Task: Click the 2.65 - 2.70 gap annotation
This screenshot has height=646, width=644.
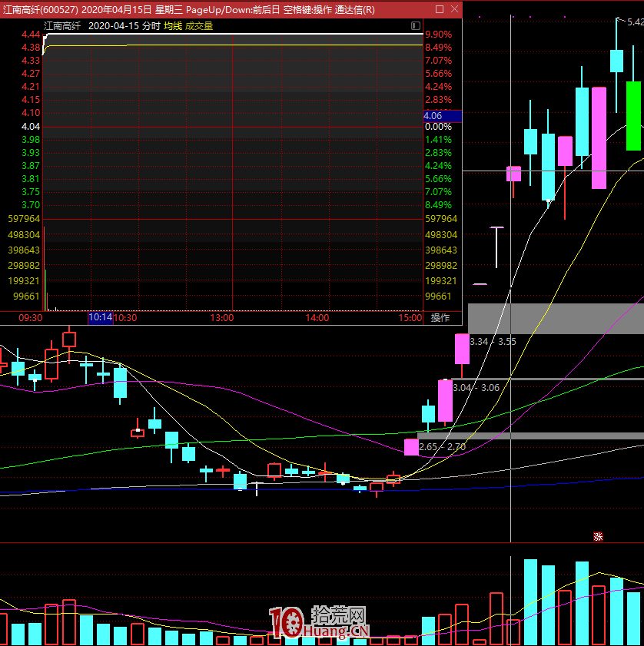Action: (443, 447)
